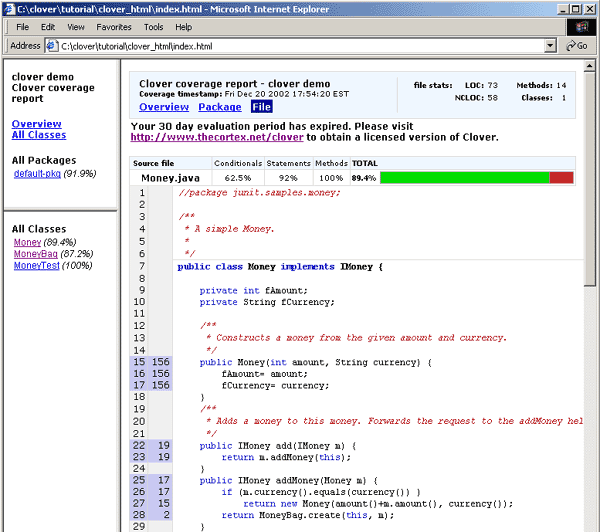The height and width of the screenshot is (532, 600).
Task: Open the Tools menu
Action: 153,27
